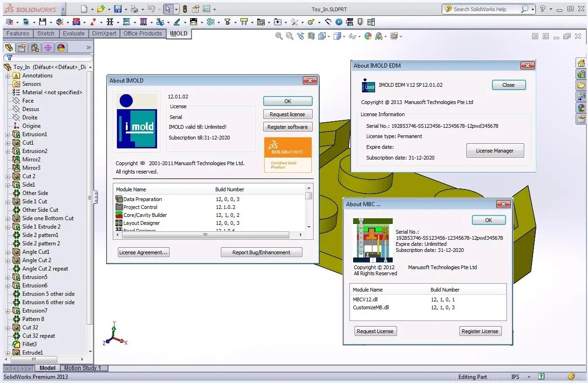Viewport: 588px width, 383px height.
Task: Click the Section View icon
Action: tap(311, 36)
